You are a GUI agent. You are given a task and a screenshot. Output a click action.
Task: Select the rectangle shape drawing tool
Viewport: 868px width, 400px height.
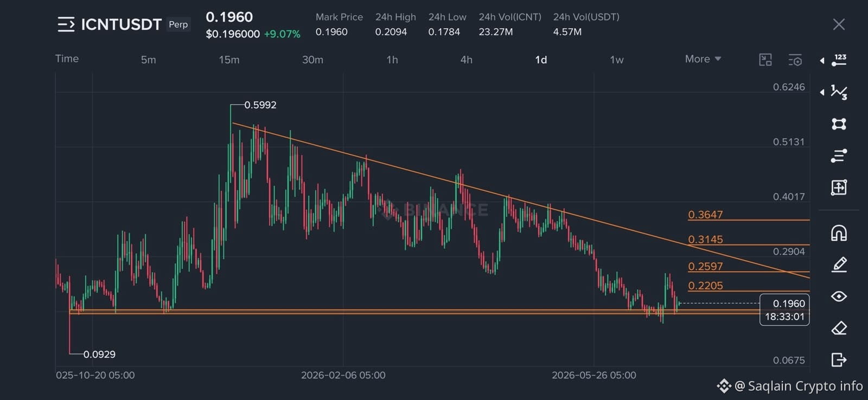pos(839,124)
